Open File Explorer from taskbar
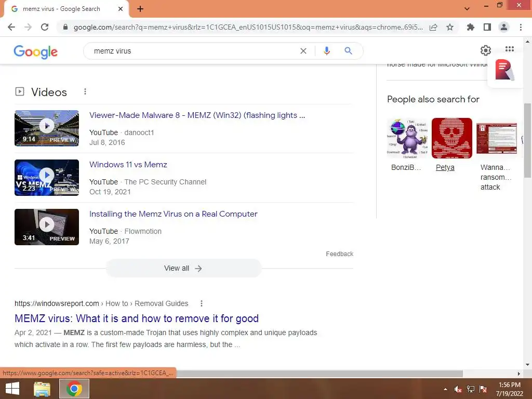The image size is (532, 399). (42, 389)
